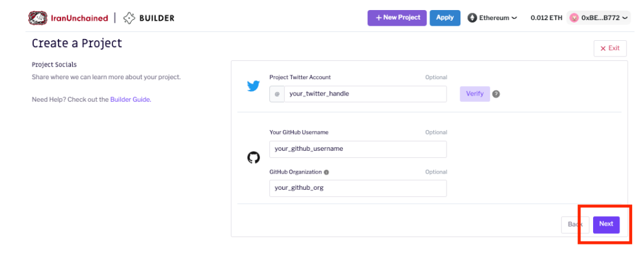The height and width of the screenshot is (259, 644).
Task: Click the IranUnchained logo icon
Action: (x=37, y=18)
